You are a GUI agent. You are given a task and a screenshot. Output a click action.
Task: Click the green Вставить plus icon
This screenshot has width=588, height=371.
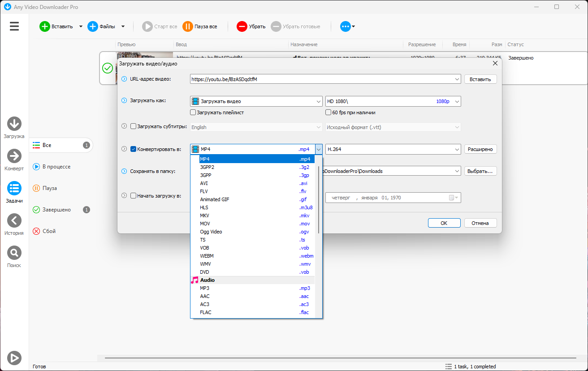click(45, 26)
